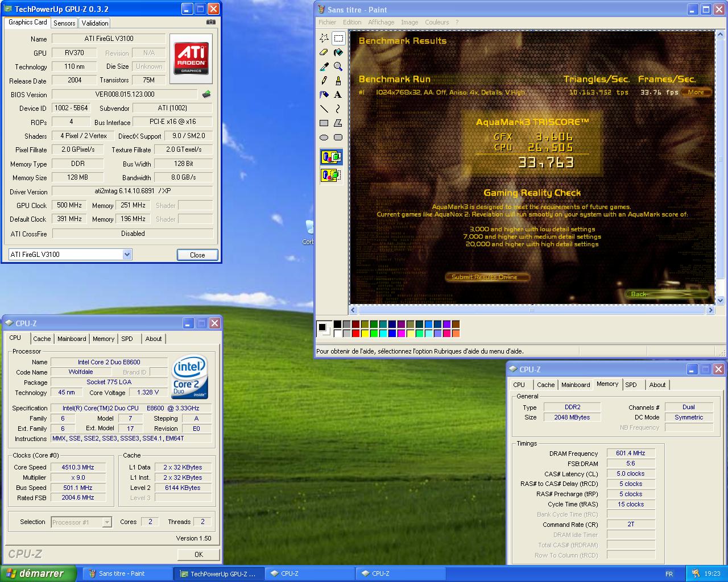Viewport: 728px width, 582px height.
Task: Switch to the Sensors tab in GPU-Z
Action: coord(64,23)
